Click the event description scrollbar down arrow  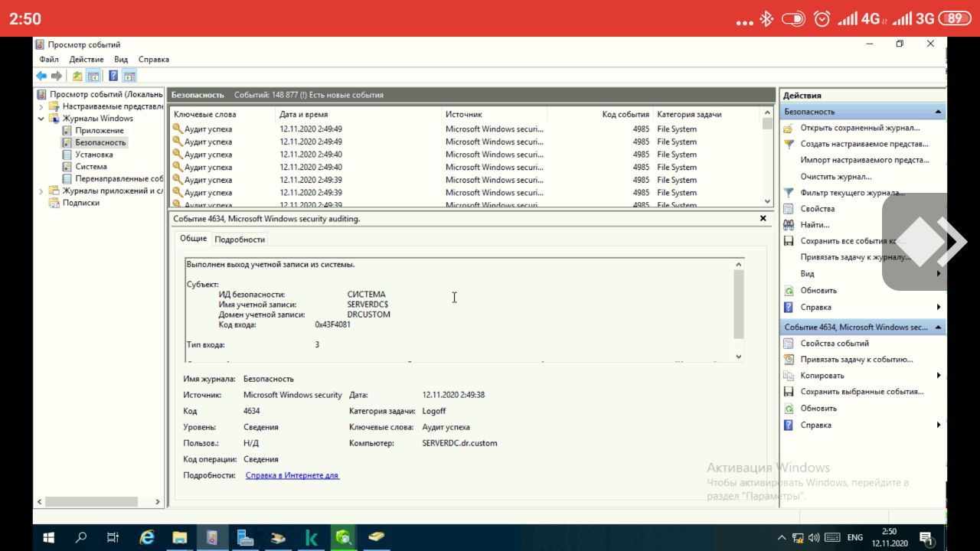[x=738, y=357]
